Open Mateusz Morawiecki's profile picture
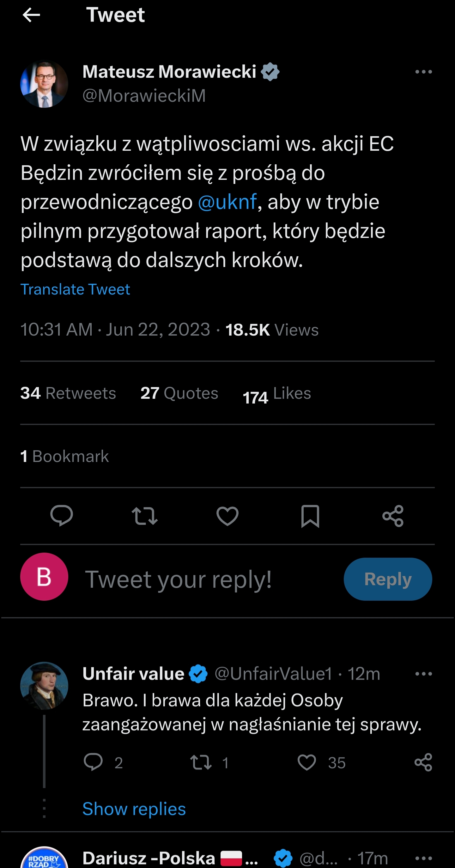 (44, 84)
